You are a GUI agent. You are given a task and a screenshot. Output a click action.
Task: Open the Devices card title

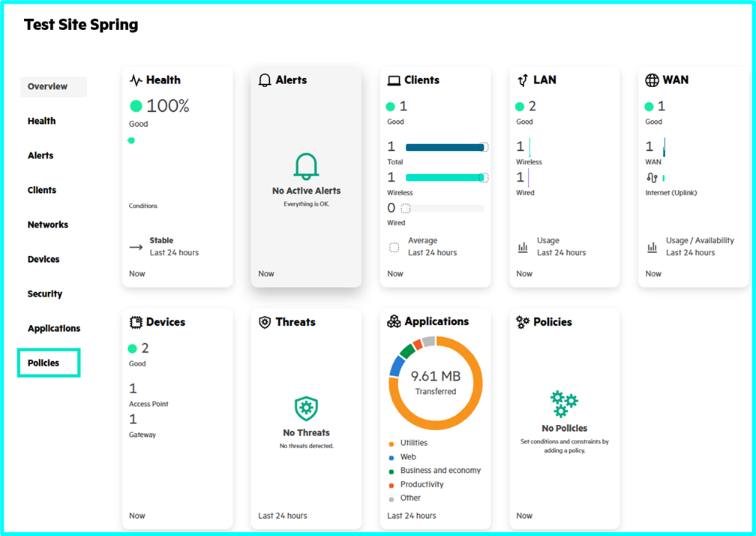pyautogui.click(x=166, y=322)
